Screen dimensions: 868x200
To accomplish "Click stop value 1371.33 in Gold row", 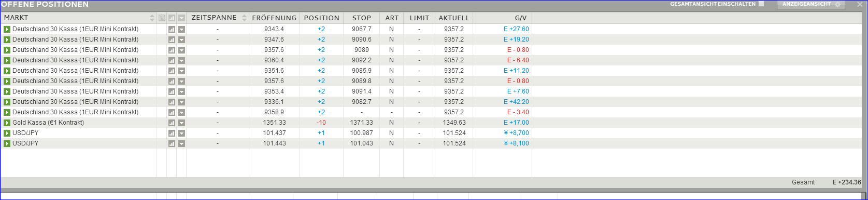I will (362, 123).
